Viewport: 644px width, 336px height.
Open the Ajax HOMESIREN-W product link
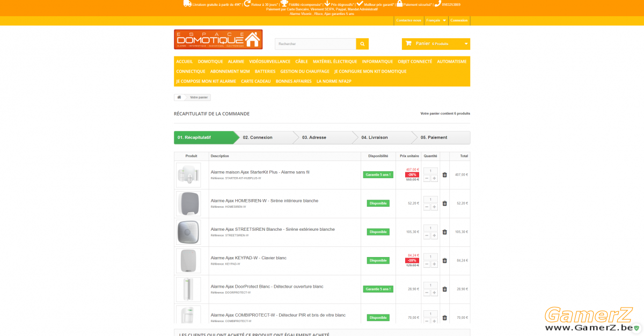click(265, 201)
